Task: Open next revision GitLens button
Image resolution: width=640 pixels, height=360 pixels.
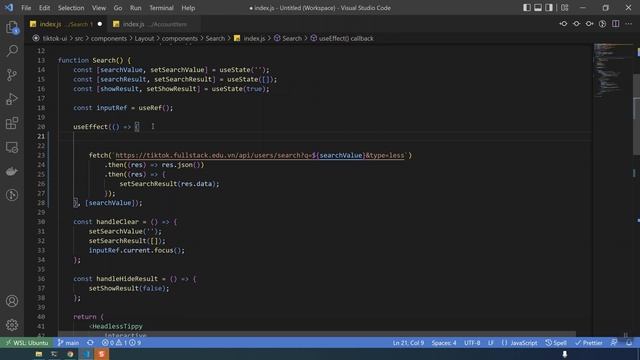Action: [589, 24]
